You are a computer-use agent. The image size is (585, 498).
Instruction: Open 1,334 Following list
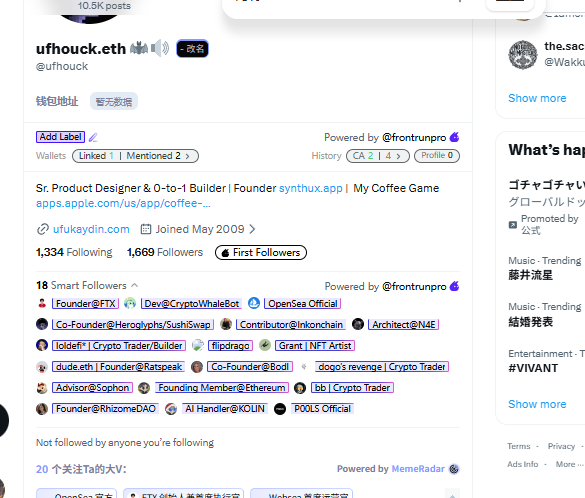pos(74,252)
